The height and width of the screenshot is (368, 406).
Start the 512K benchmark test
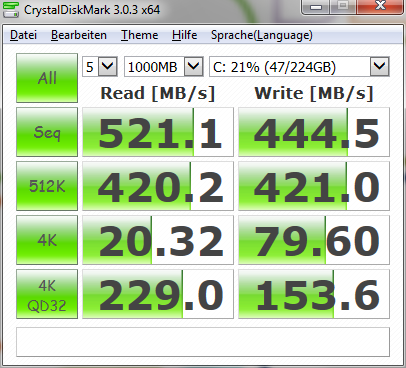tap(47, 186)
